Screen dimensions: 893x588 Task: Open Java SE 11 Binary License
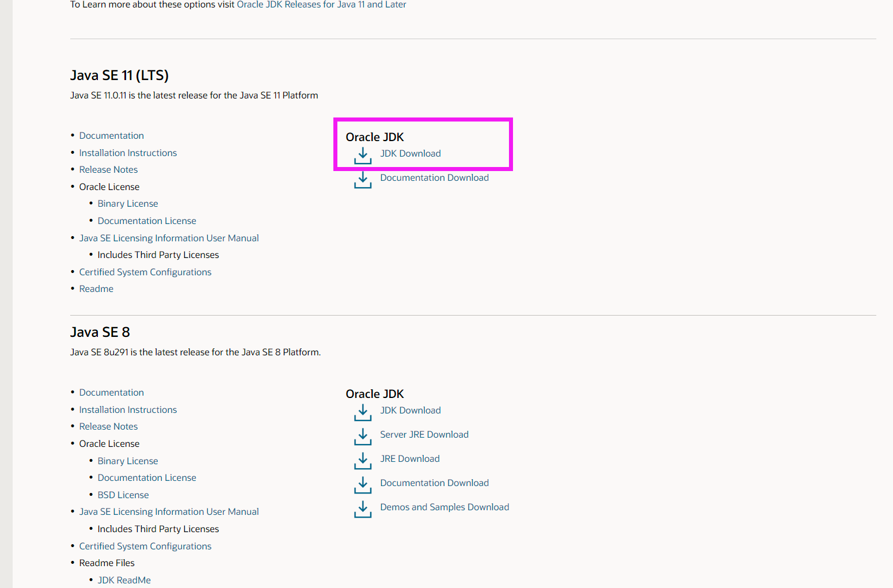point(128,203)
